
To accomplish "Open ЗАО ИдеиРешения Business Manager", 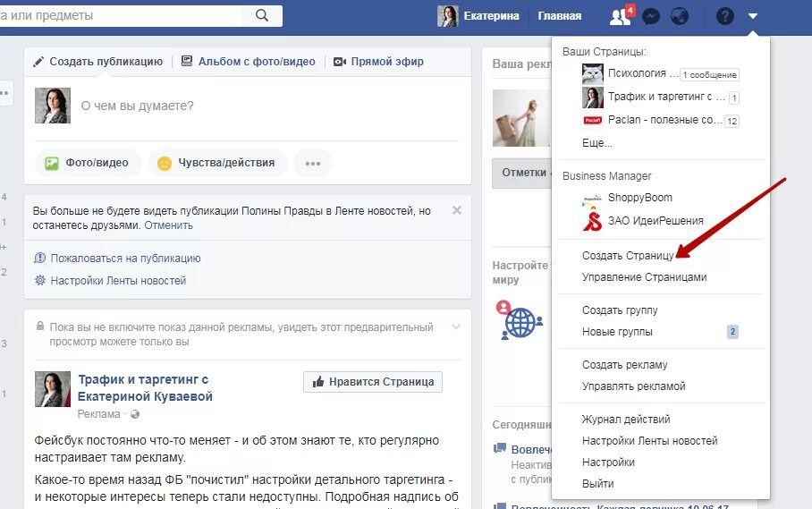I will click(656, 221).
